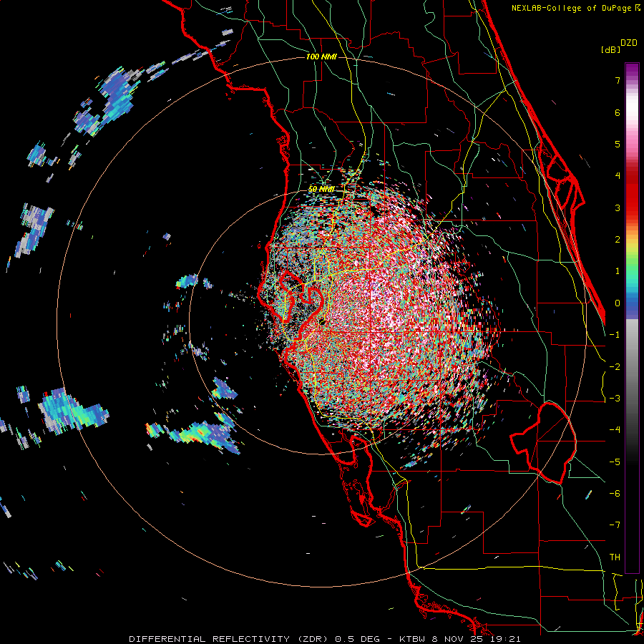The image size is (644, 644).
Task: Click the -7 dB scale value
Action: point(615,525)
